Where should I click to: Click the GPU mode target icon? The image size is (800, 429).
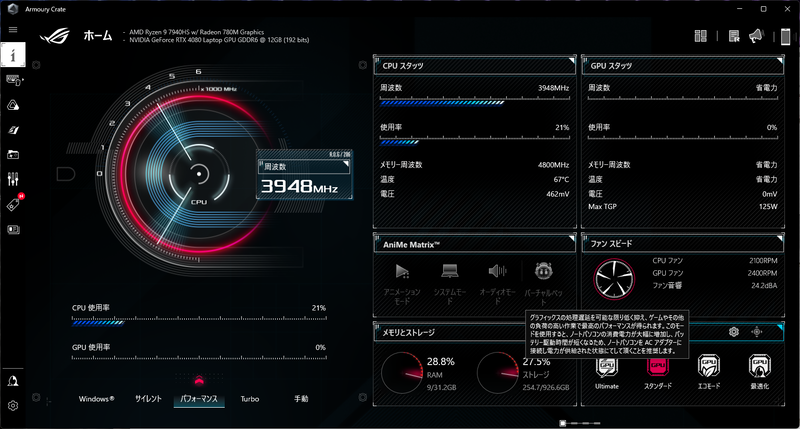[x=757, y=332]
